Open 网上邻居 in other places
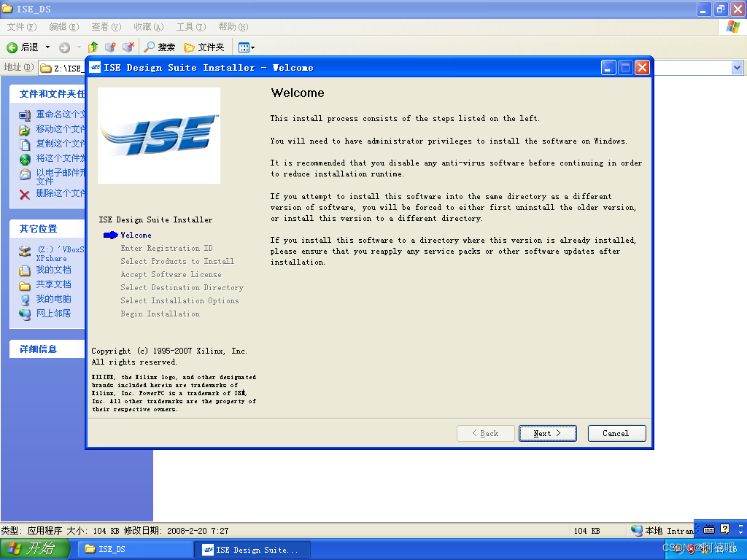The height and width of the screenshot is (560, 747). (x=53, y=314)
